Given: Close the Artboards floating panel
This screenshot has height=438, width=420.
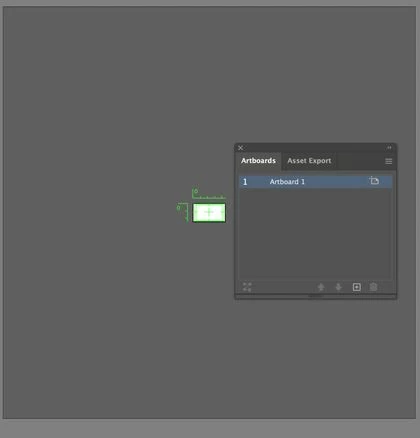Looking at the screenshot, I should (x=241, y=148).
